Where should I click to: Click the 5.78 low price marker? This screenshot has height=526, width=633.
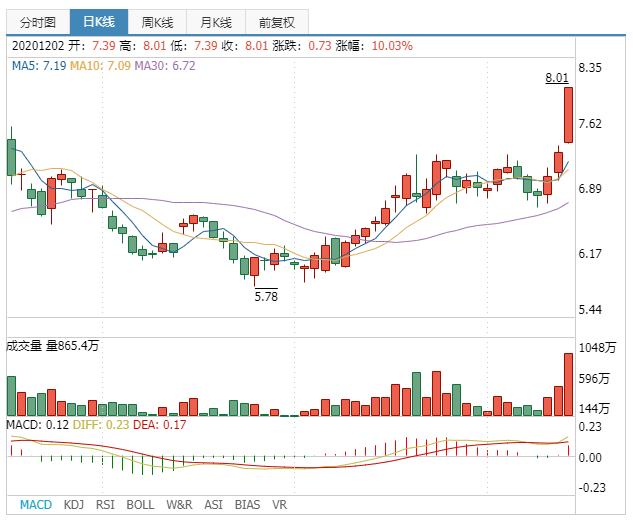point(266,297)
